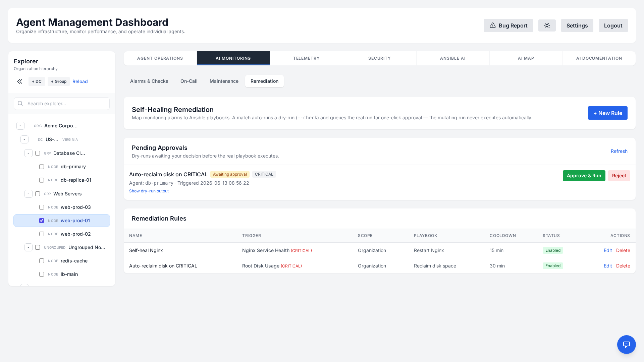
Task: Click the warning icon in Bug Report
Action: [x=492, y=25]
